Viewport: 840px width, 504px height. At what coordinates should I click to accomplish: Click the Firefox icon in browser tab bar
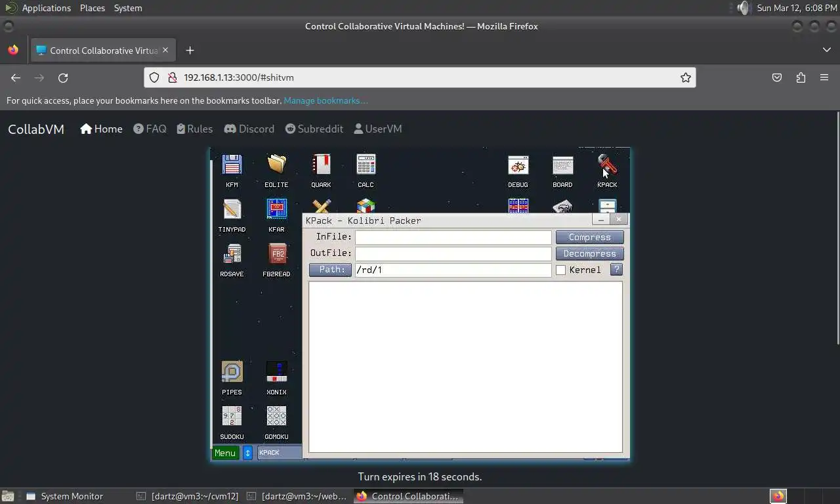(x=13, y=50)
